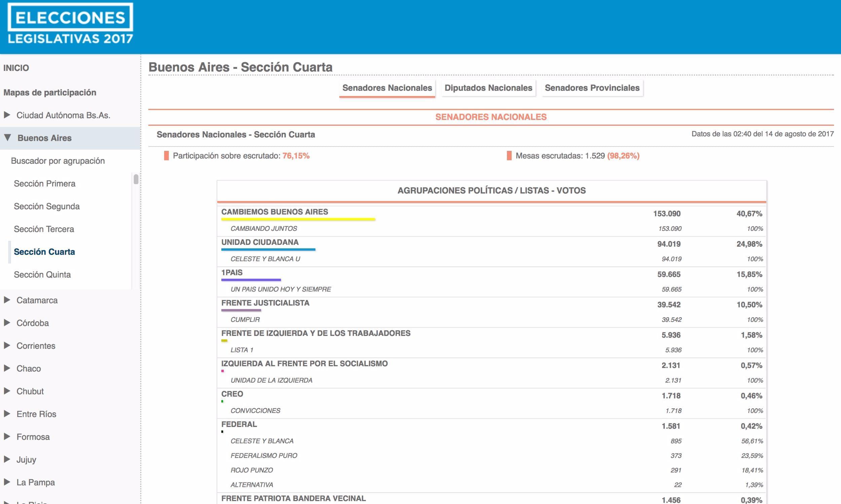Expand Ciudad Autónoma Bs.As. tree arrow
This screenshot has width=841, height=504.
click(7, 115)
